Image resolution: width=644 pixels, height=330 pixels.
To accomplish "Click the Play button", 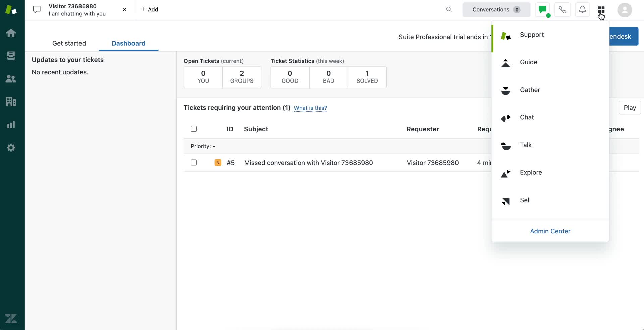I will pyautogui.click(x=630, y=108).
